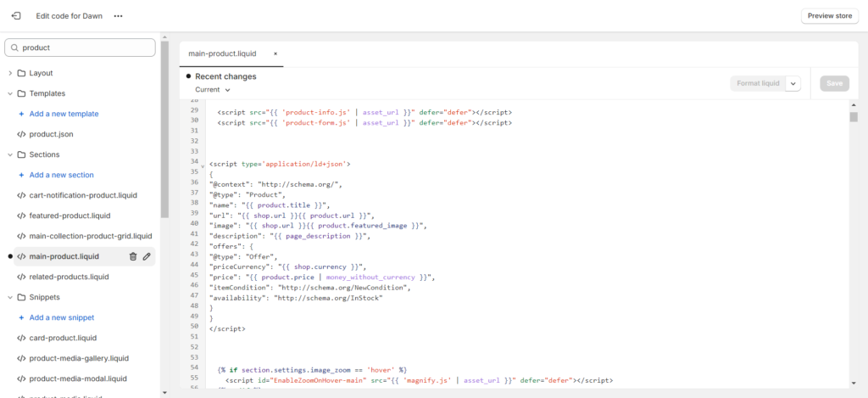
Task: Collapse the Snippets folder chevron
Action: [10, 297]
